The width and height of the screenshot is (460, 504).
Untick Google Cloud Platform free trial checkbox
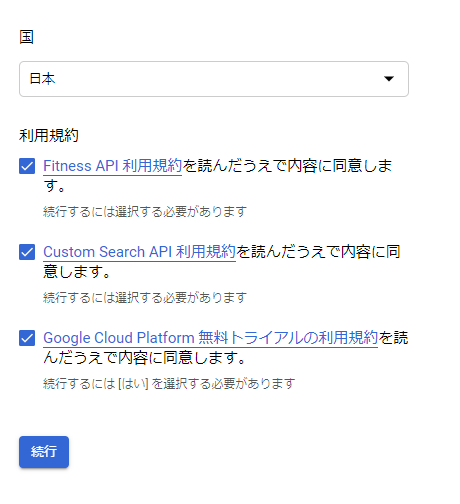[x=27, y=338]
